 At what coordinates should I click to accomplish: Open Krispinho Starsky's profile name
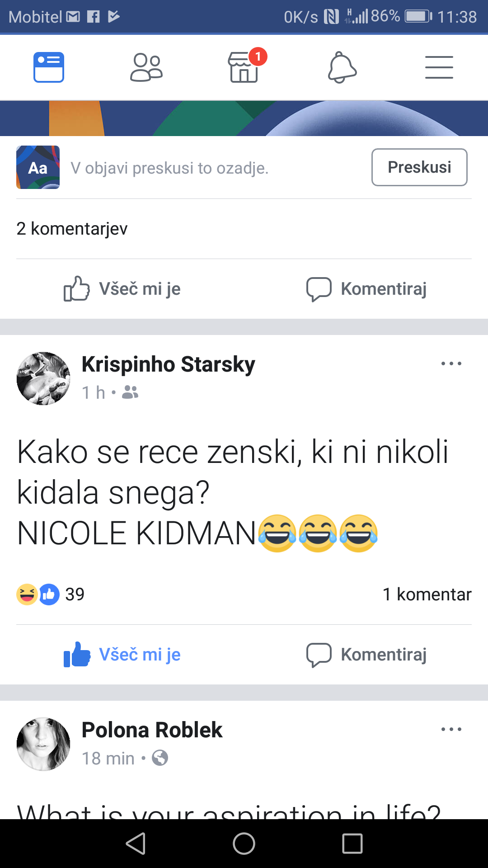pos(168,364)
